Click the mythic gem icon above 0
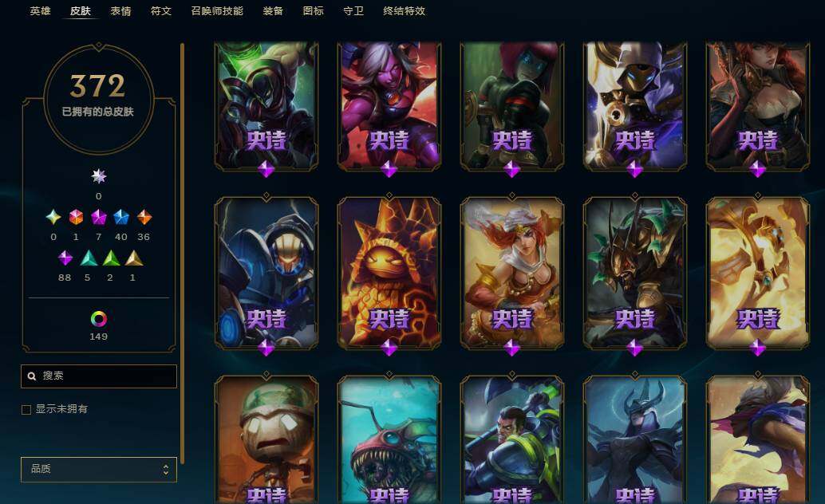Viewport: 825px width, 504px height. [98, 176]
